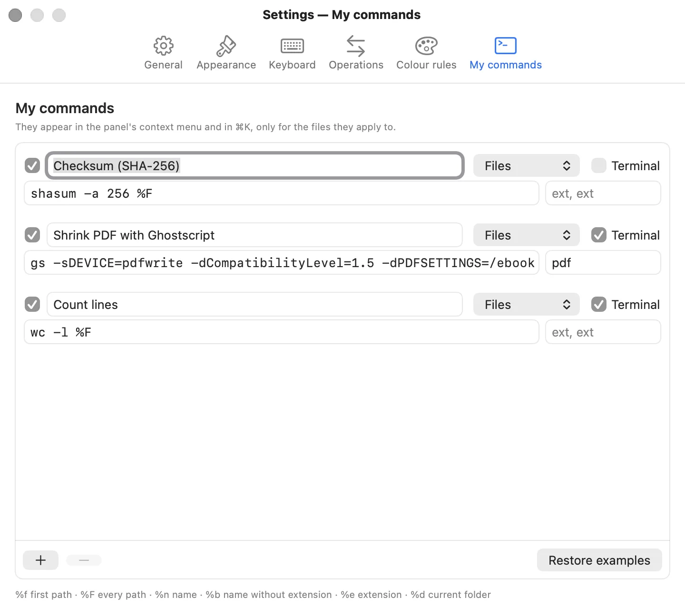
Task: Open Files dropdown for Shrink PDF command
Action: pos(527,235)
